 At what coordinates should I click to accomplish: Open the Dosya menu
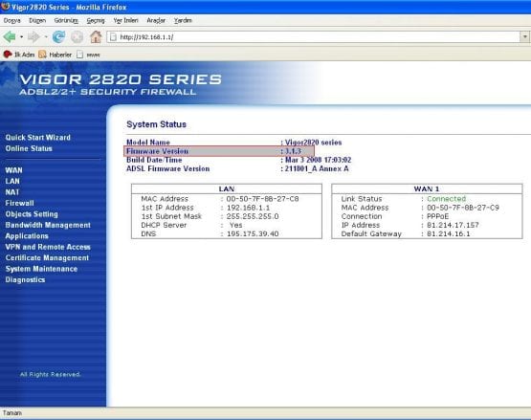point(11,21)
